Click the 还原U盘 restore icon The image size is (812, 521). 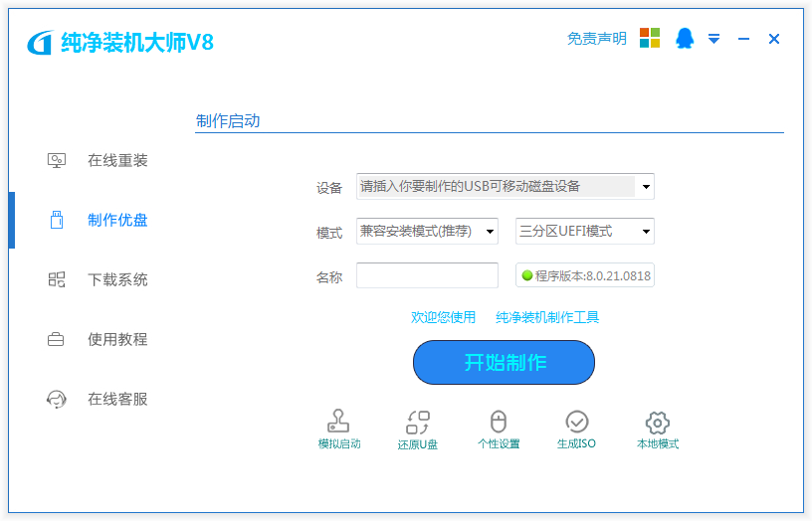coord(418,423)
